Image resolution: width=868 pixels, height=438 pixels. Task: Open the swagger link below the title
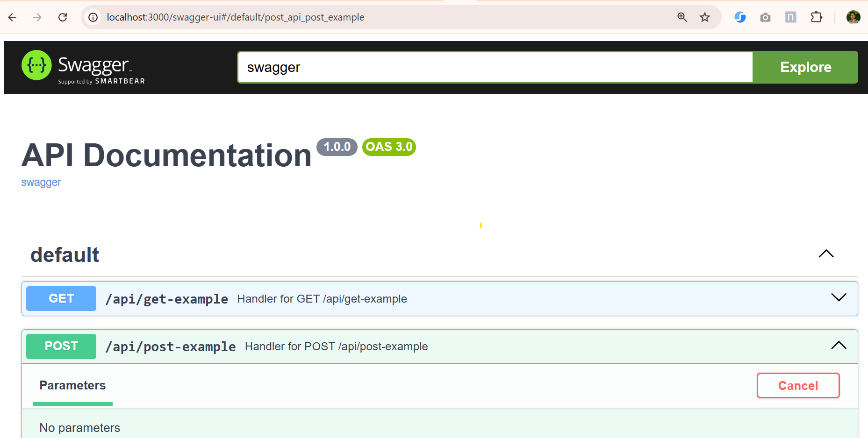[x=41, y=182]
